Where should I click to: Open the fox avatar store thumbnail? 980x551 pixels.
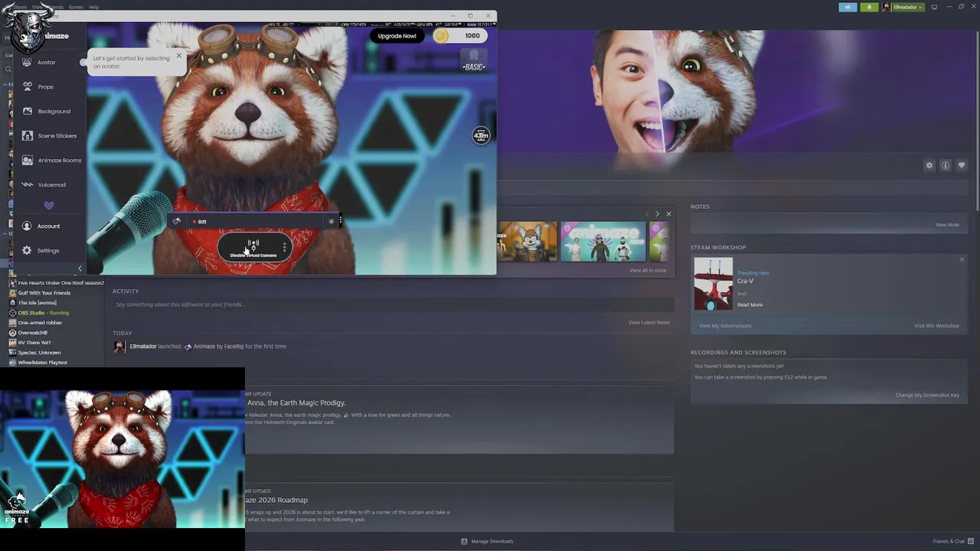(x=528, y=242)
